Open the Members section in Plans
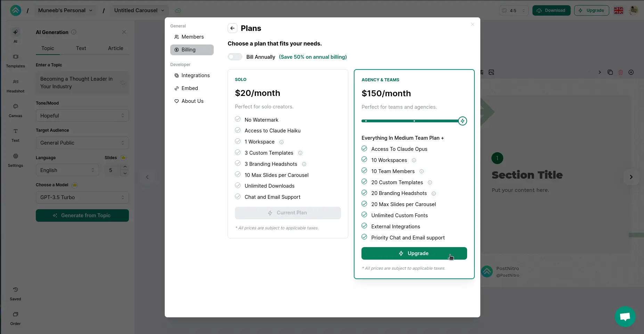 [192, 37]
